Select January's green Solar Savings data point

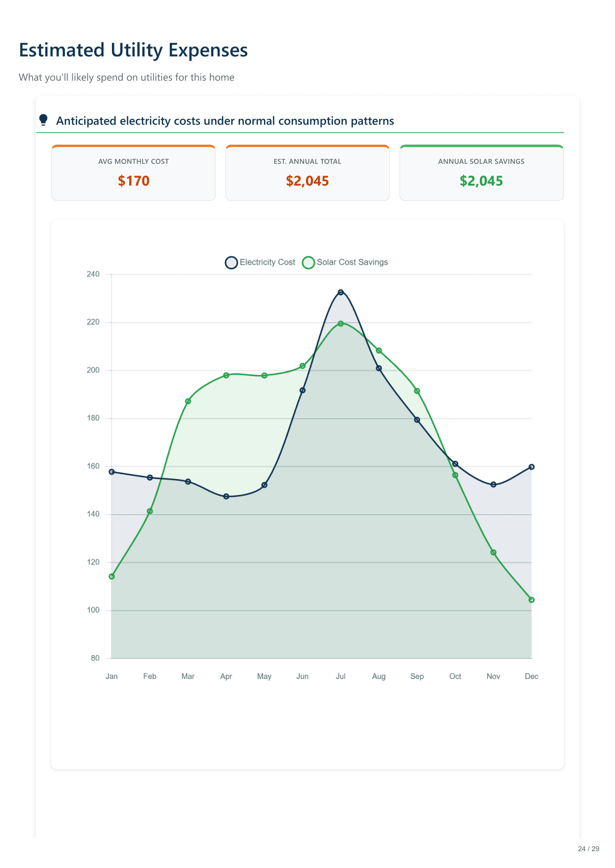[x=112, y=577]
